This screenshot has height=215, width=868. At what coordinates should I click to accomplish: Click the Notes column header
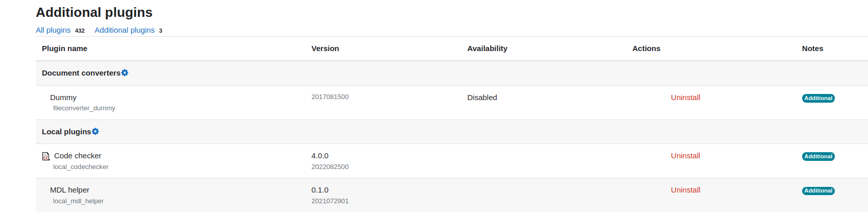coord(812,49)
